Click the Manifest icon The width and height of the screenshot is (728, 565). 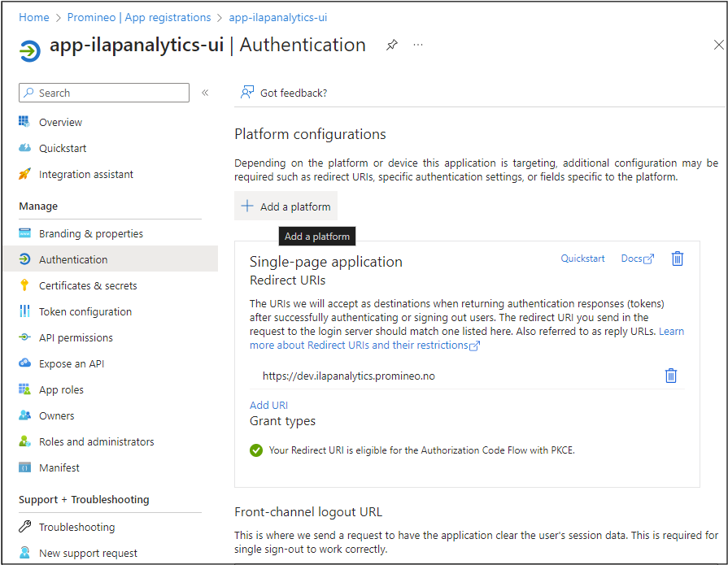coord(24,467)
